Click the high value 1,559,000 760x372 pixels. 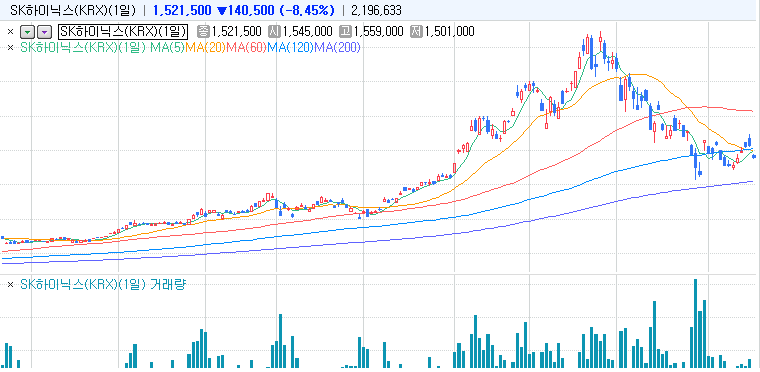pyautogui.click(x=379, y=32)
